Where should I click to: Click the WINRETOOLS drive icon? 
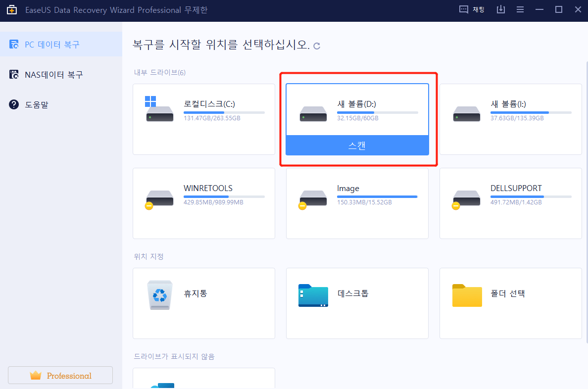[x=159, y=199]
